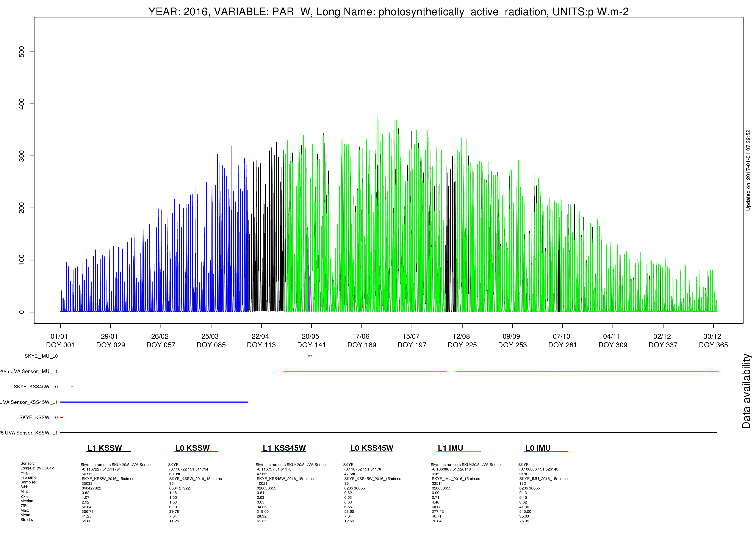Select the y-axis label '100'
This screenshot has height=535, width=756.
(21, 260)
